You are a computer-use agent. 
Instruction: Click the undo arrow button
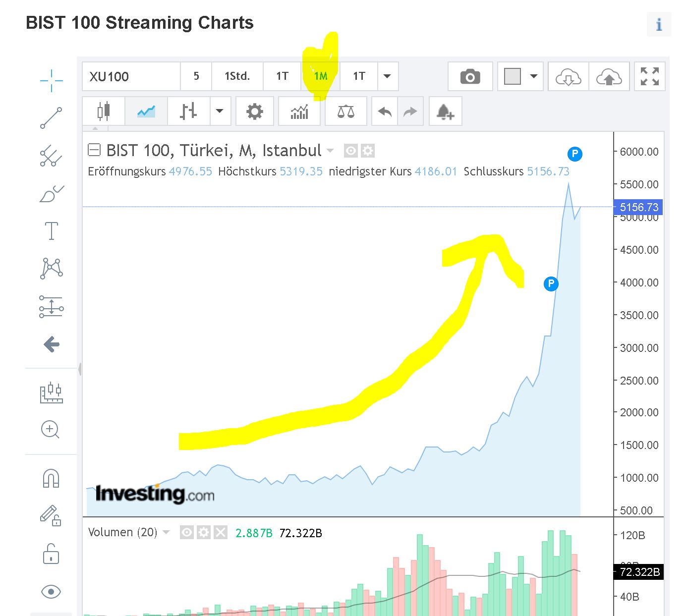point(385,112)
